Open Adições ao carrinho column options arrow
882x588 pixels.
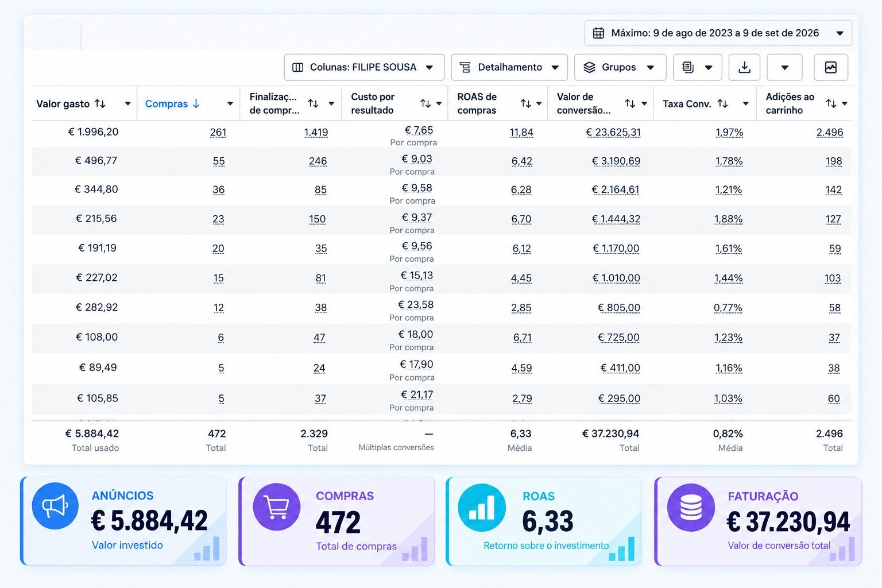tap(845, 104)
